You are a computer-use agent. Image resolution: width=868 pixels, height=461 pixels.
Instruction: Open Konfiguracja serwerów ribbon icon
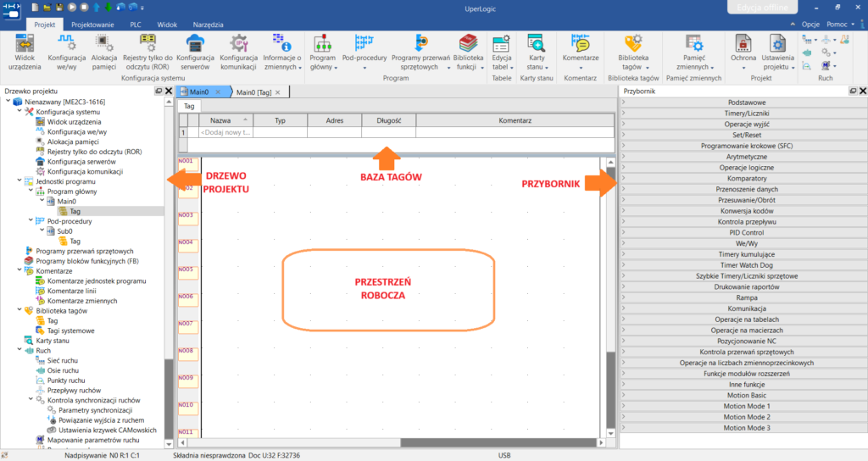point(195,53)
